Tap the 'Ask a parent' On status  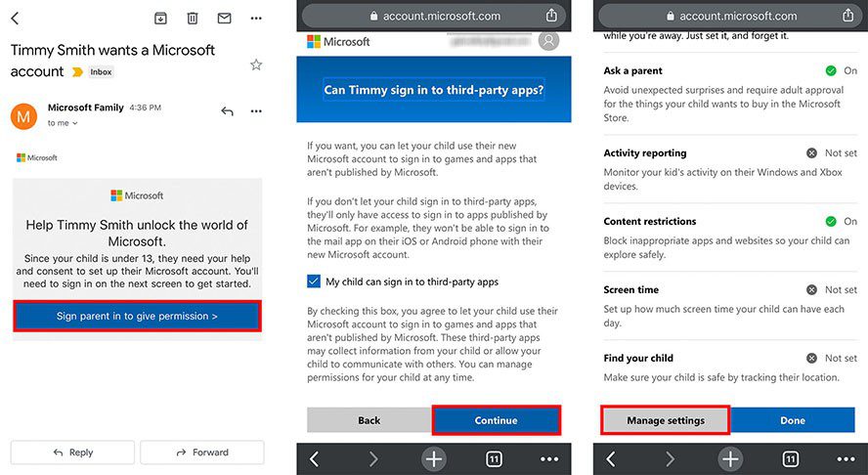click(842, 71)
